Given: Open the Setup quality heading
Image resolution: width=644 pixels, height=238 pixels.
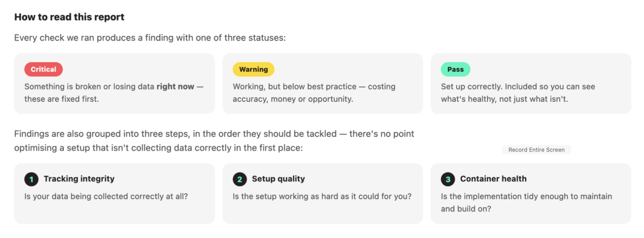Looking at the screenshot, I should click(x=278, y=179).
